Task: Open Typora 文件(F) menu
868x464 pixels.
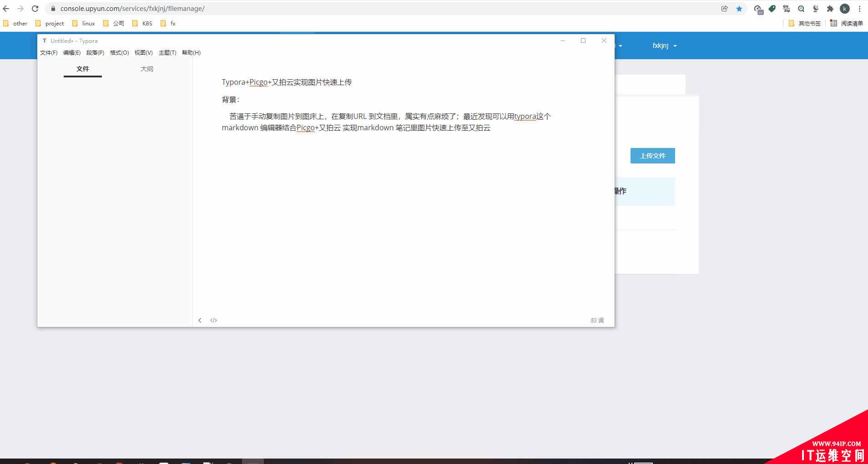Action: pyautogui.click(x=49, y=53)
